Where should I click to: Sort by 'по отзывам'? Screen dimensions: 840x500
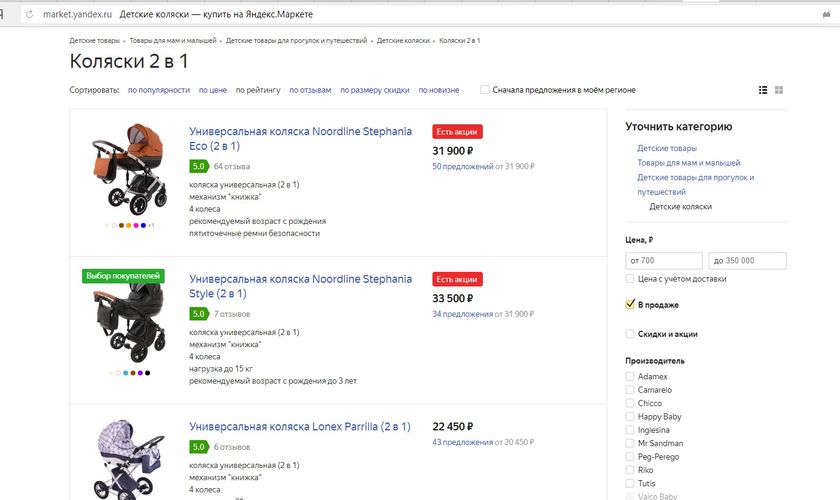tap(310, 90)
